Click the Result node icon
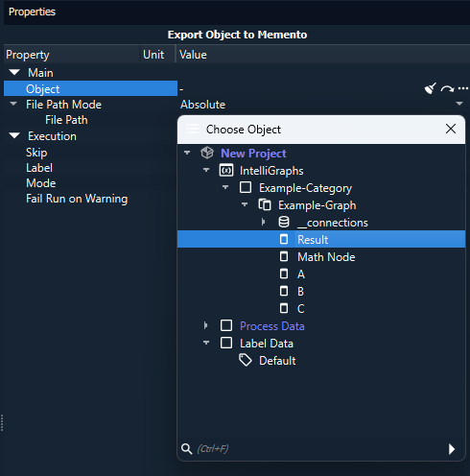 284,239
